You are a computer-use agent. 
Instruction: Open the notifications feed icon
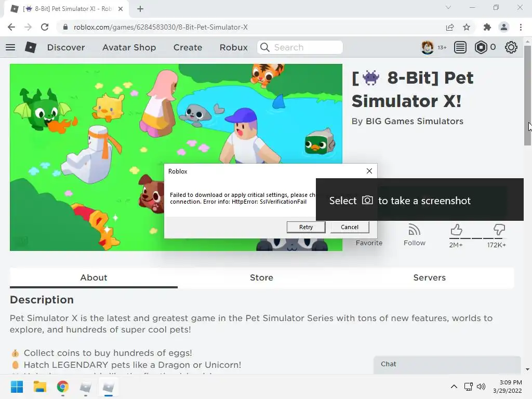tap(460, 47)
